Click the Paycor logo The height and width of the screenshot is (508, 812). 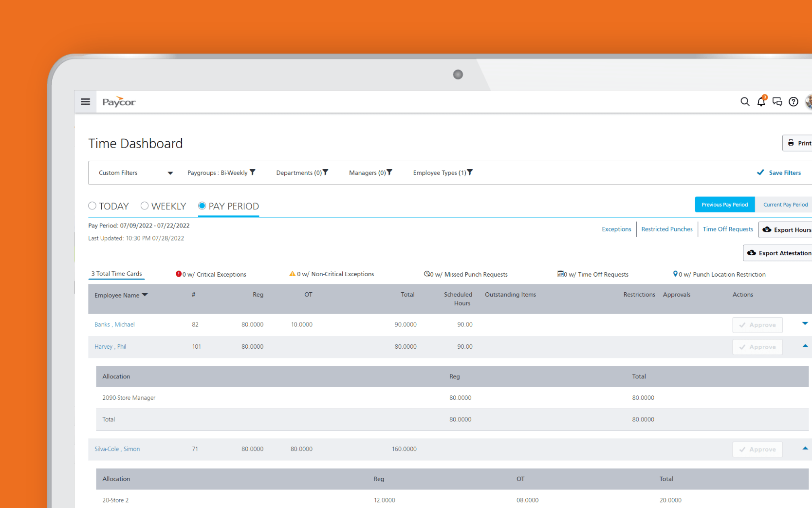(x=119, y=102)
